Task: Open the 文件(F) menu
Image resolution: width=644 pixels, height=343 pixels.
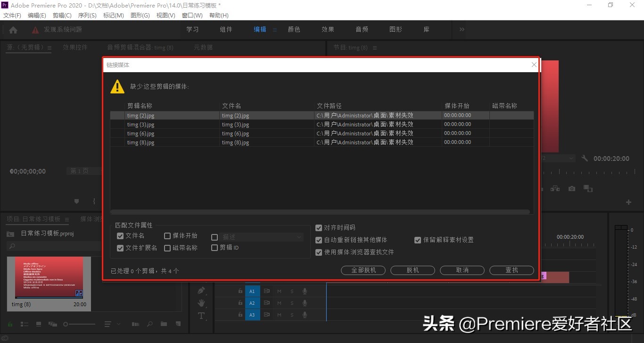Action: 12,15
